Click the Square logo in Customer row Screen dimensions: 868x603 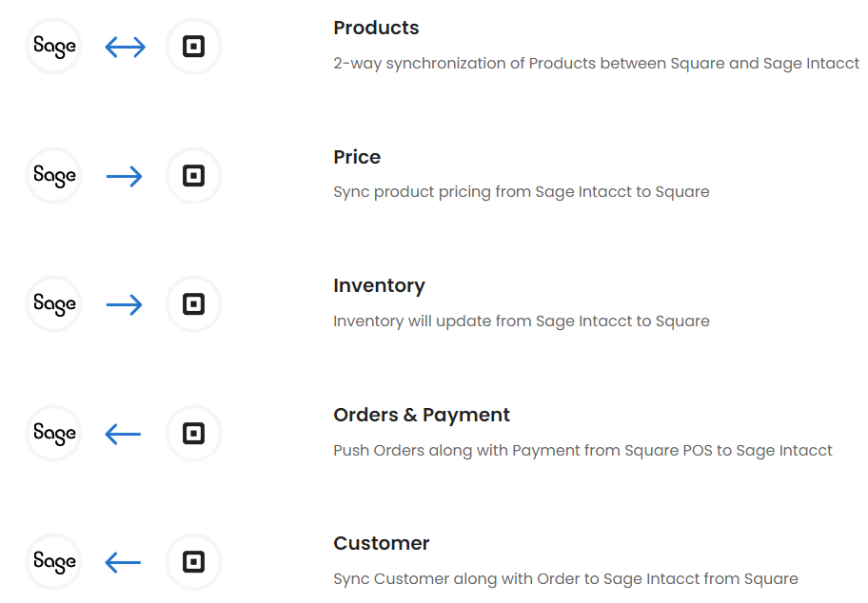(193, 562)
